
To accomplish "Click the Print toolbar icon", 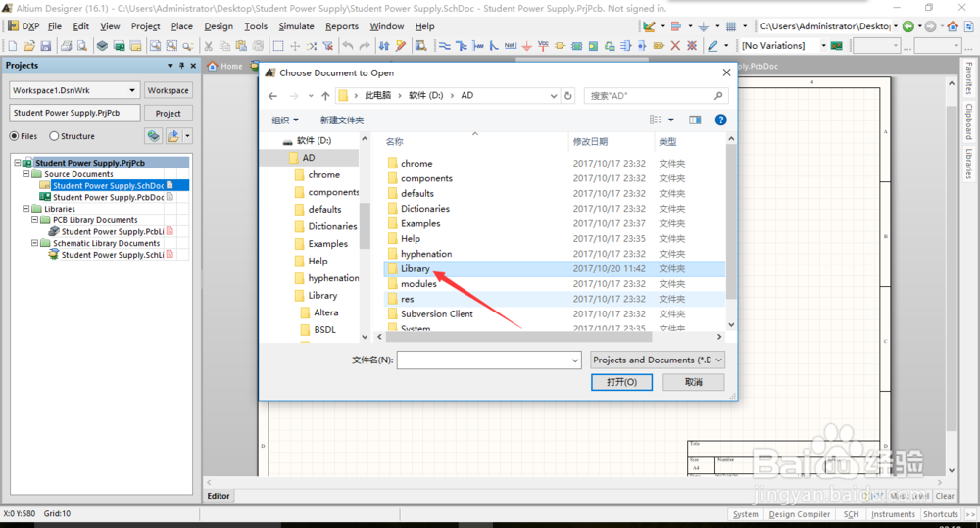I will tap(66, 46).
